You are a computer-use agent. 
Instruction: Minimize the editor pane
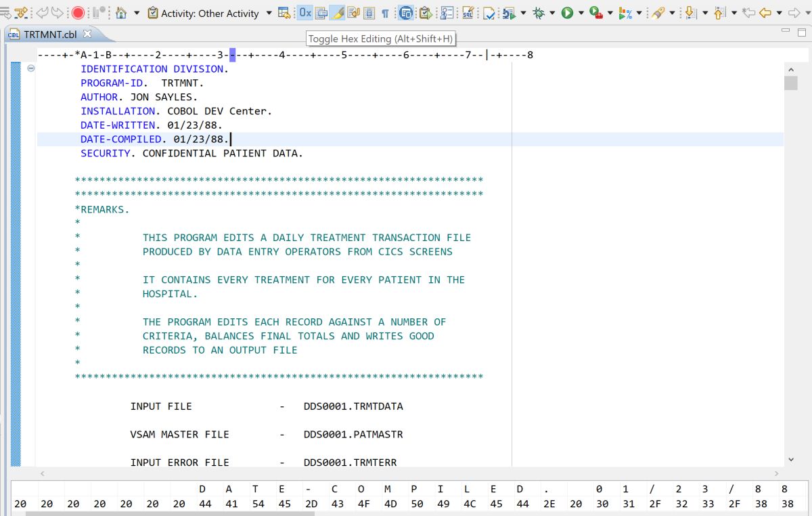(784, 31)
